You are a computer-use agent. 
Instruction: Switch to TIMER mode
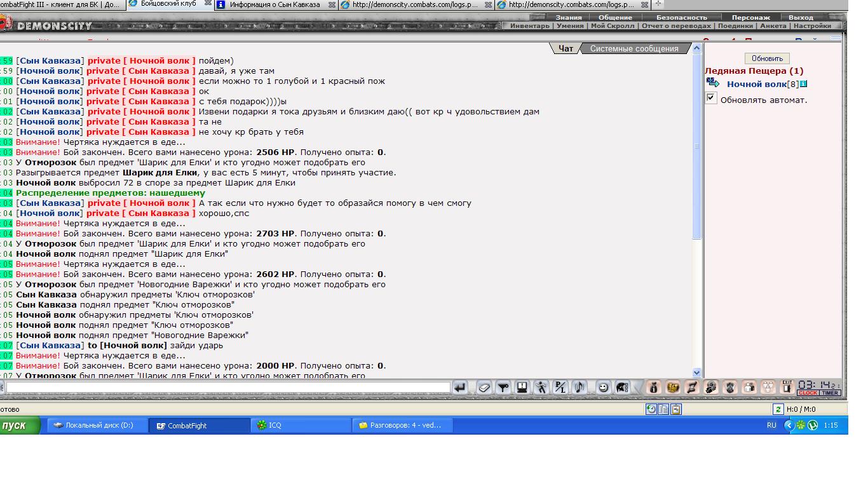click(829, 393)
